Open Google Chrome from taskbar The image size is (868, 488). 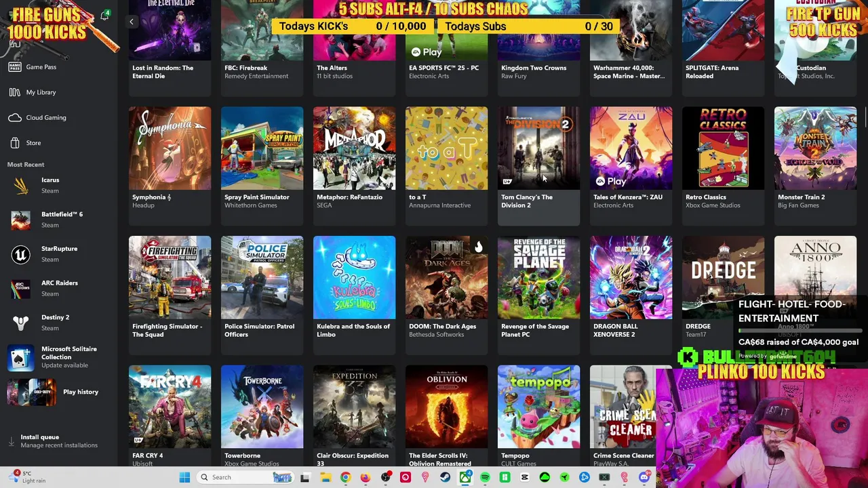(345, 477)
